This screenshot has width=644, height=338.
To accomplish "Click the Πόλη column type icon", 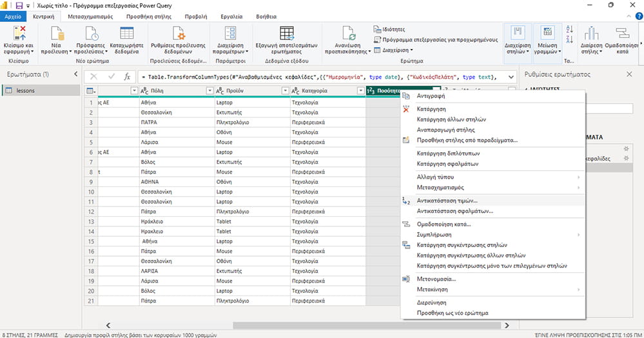I will [144, 90].
